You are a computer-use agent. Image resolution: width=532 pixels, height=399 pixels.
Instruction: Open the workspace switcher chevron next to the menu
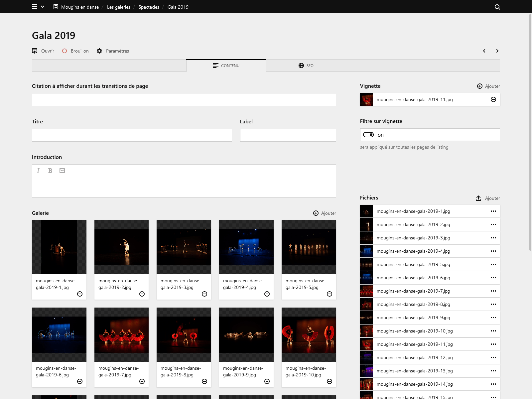(x=43, y=7)
